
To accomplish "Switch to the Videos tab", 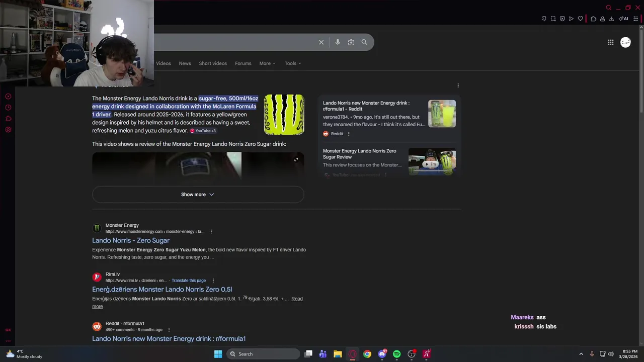I will [164, 63].
